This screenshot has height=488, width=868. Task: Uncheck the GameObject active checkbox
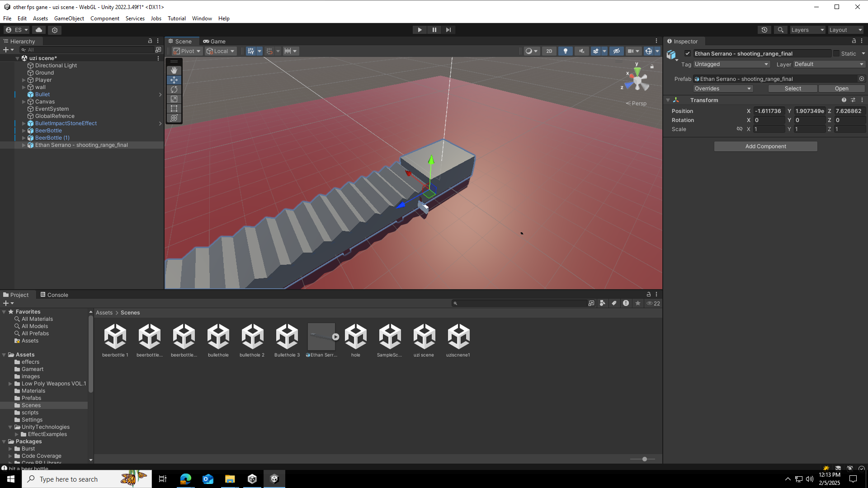point(688,53)
